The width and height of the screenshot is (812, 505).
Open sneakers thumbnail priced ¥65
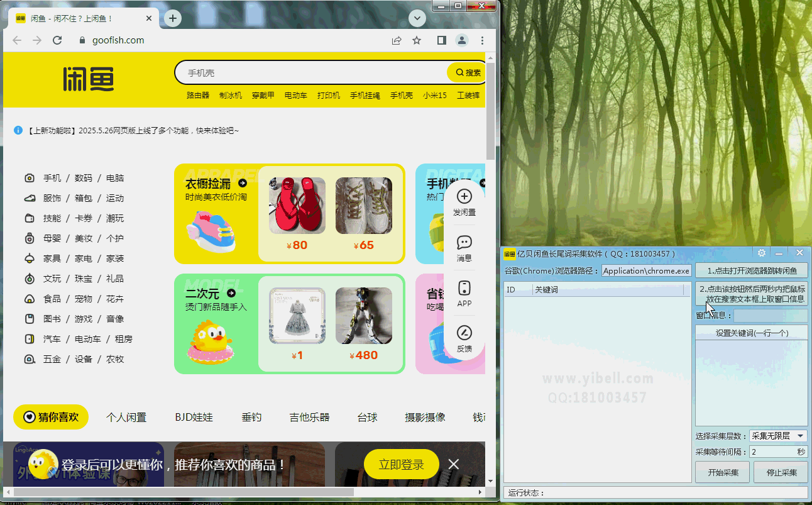click(364, 206)
